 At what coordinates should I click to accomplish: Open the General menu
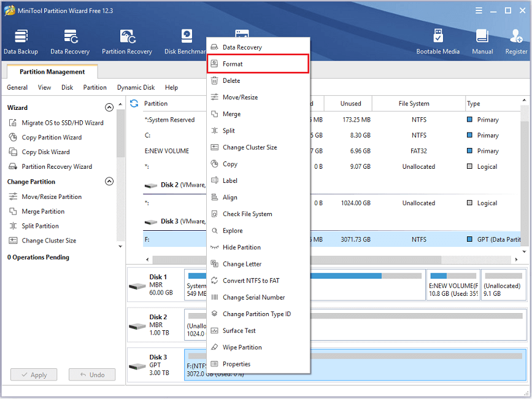coord(17,88)
